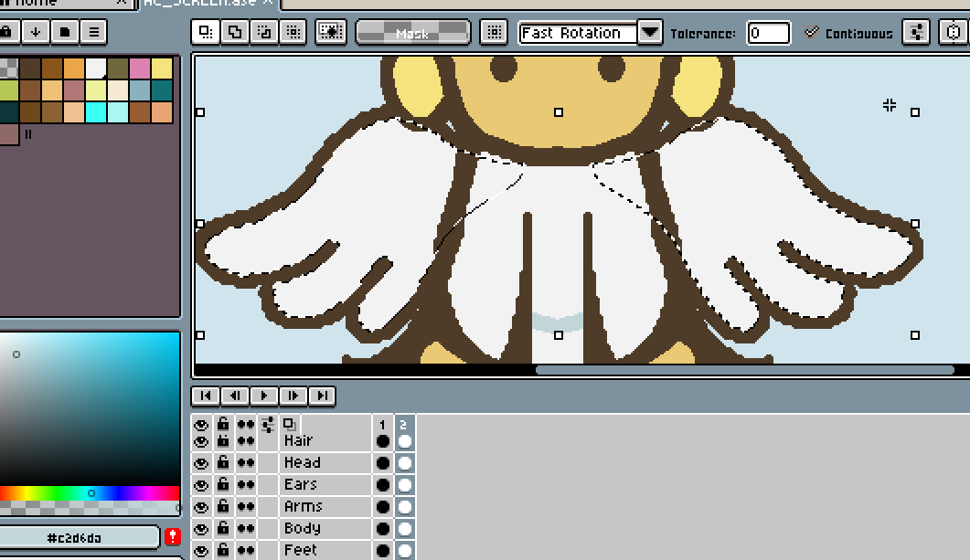970x560 pixels.
Task: Click the palette sort down-arrow icon
Action: [x=36, y=32]
